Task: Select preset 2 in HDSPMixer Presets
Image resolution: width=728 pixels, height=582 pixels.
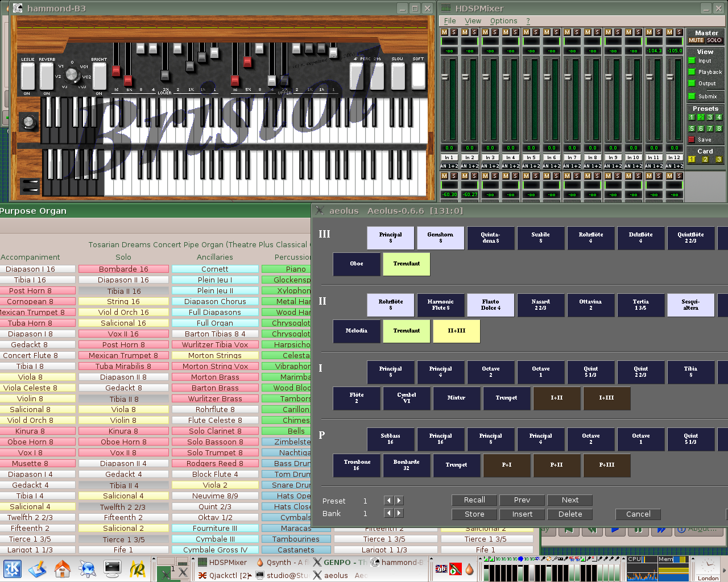Action: click(701, 117)
